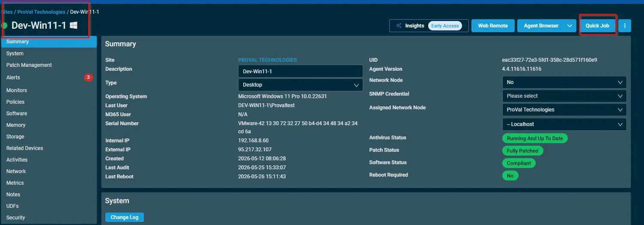Click the ProVal Technologies breadcrumb link
The image size is (644, 225).
42,12
